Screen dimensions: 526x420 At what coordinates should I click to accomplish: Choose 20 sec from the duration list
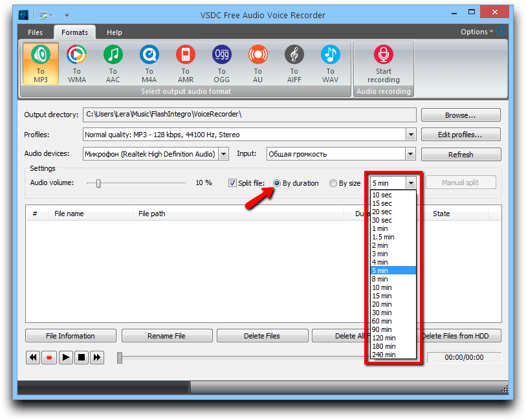pos(393,212)
